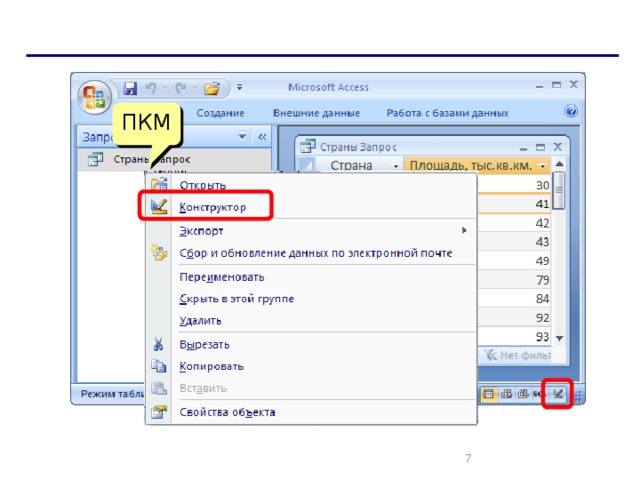Choose Переименовать in the context menu

point(222,277)
